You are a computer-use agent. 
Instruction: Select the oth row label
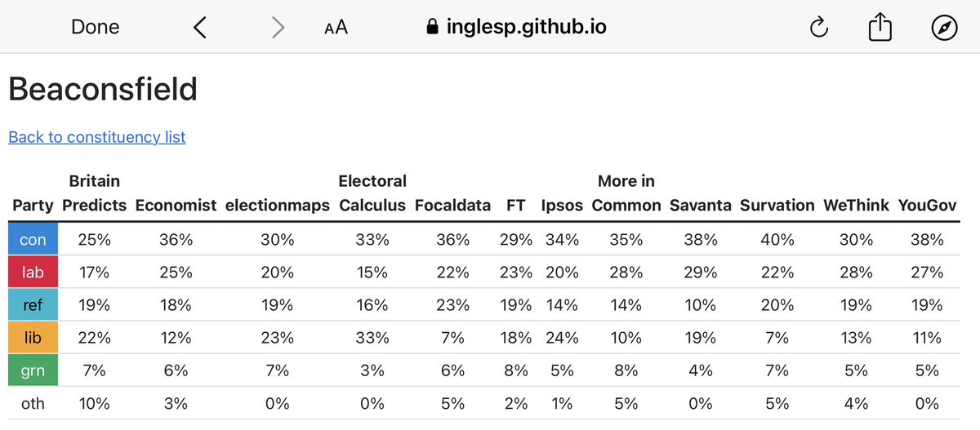click(33, 403)
